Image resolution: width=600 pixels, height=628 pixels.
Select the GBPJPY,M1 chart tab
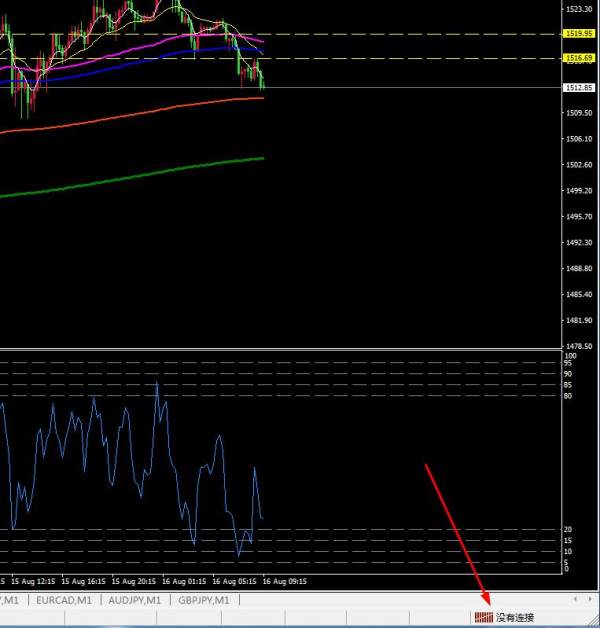205,600
